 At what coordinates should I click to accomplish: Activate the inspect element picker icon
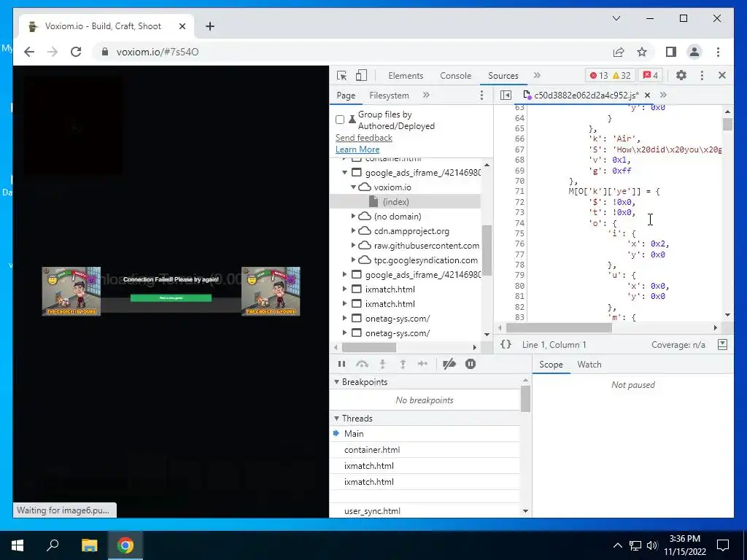coord(341,75)
